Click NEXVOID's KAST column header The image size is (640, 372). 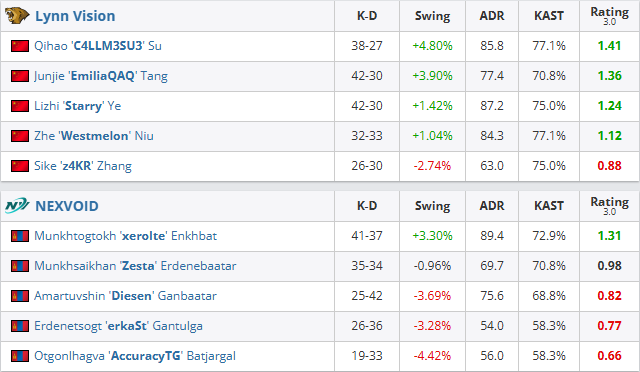point(549,206)
